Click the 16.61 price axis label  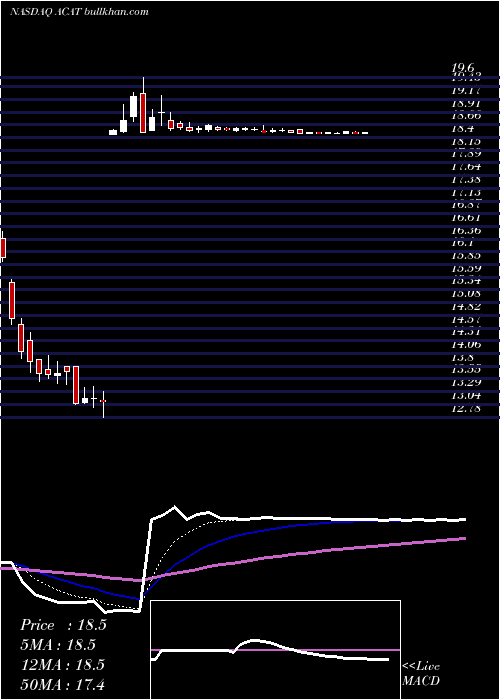tap(467, 217)
